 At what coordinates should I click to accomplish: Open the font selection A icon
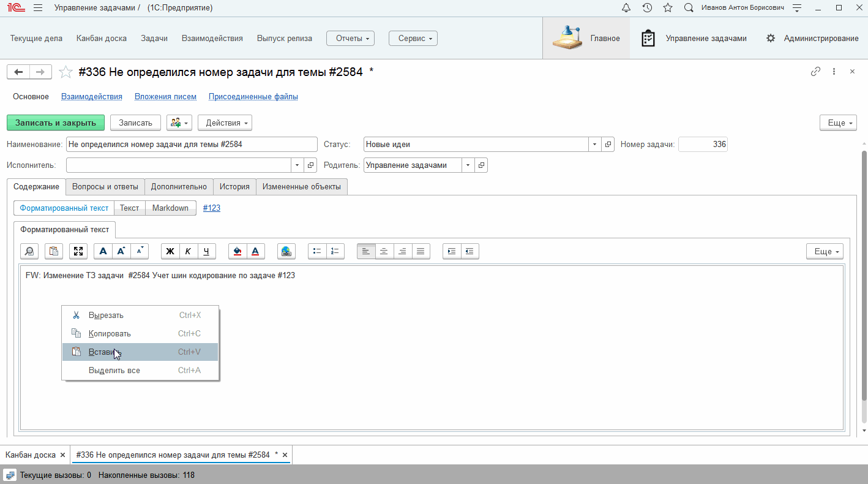tap(103, 251)
